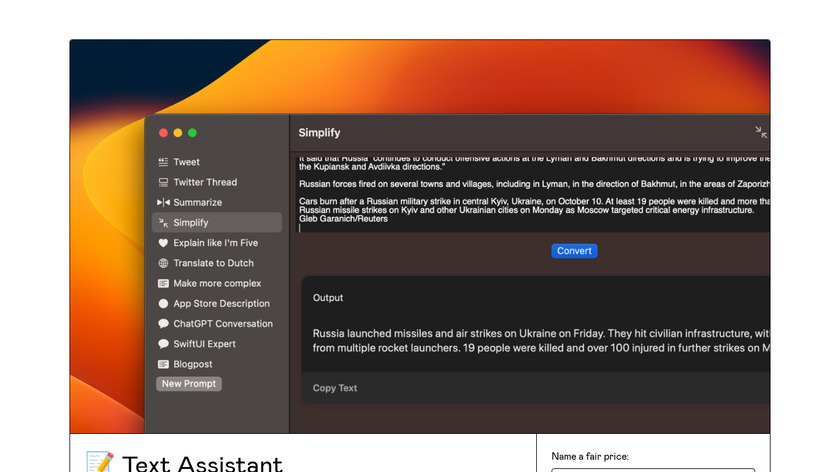Click the Gleb Garanich/Reuters line
The height and width of the screenshot is (472, 840).
click(343, 219)
